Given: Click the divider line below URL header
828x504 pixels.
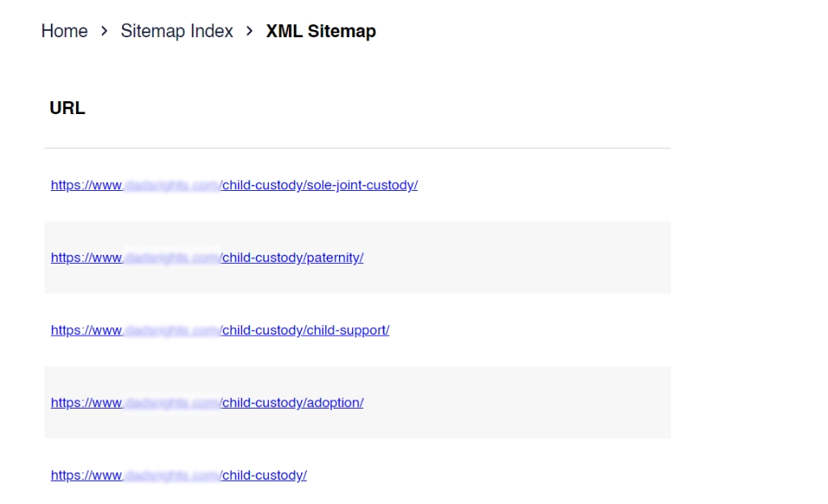Looking at the screenshot, I should coord(357,148).
